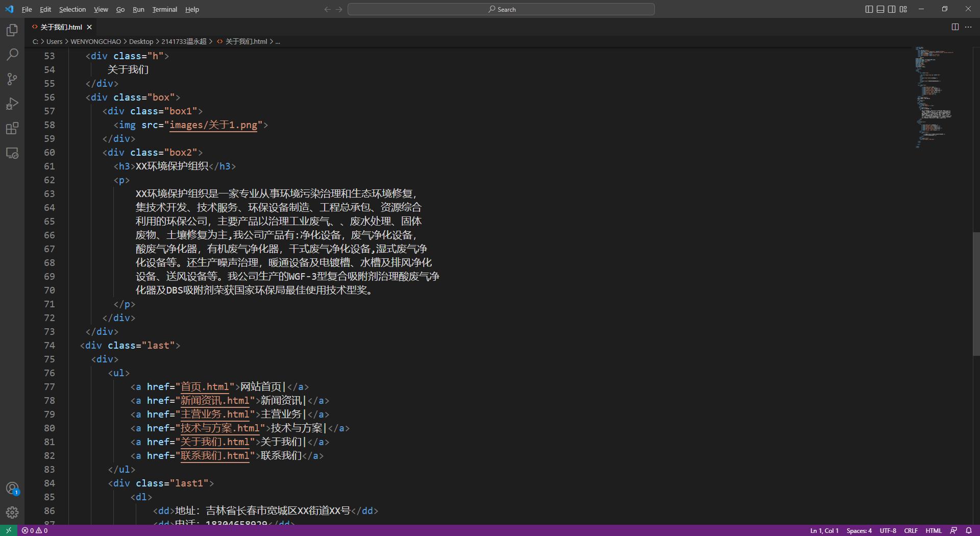Open the Explorer view
Viewport: 980px width, 536px height.
pyautogui.click(x=12, y=30)
